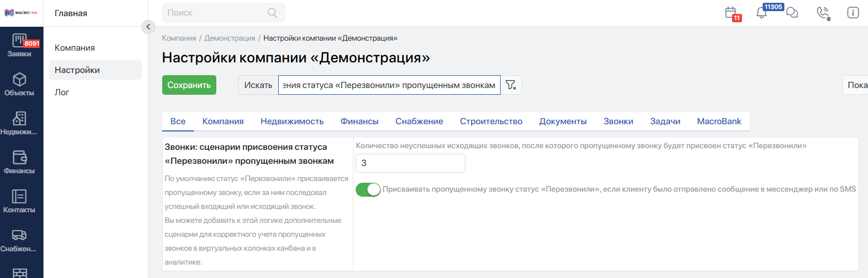Switch to the Снабжение tab

point(419,121)
